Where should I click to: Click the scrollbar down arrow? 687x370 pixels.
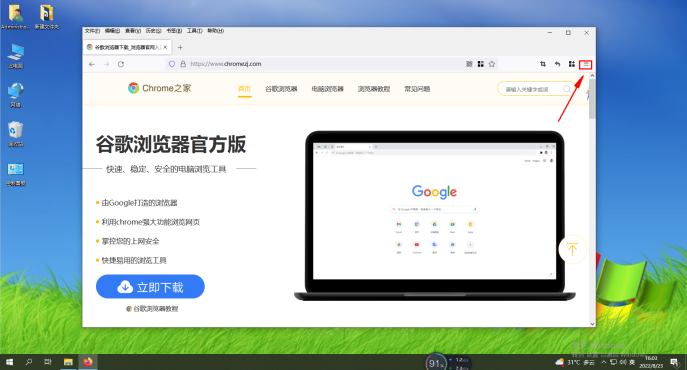(x=592, y=324)
